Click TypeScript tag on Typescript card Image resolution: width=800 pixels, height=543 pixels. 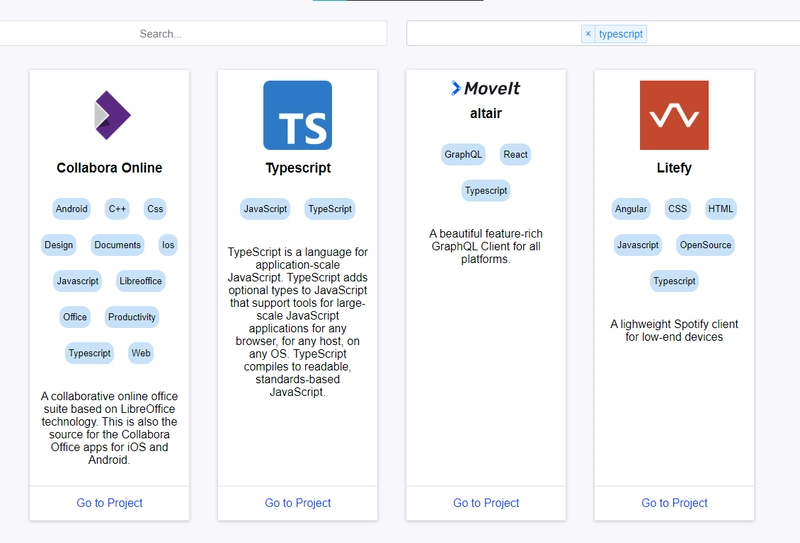[x=330, y=209]
